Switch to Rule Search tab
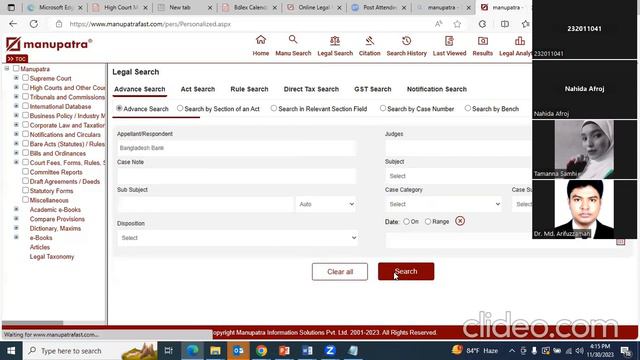This screenshot has height=360, width=640. (x=249, y=89)
